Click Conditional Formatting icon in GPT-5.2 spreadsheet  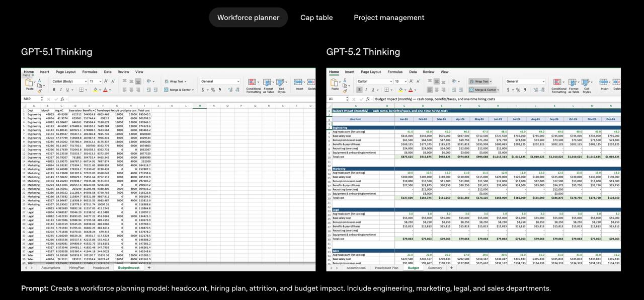(557, 82)
